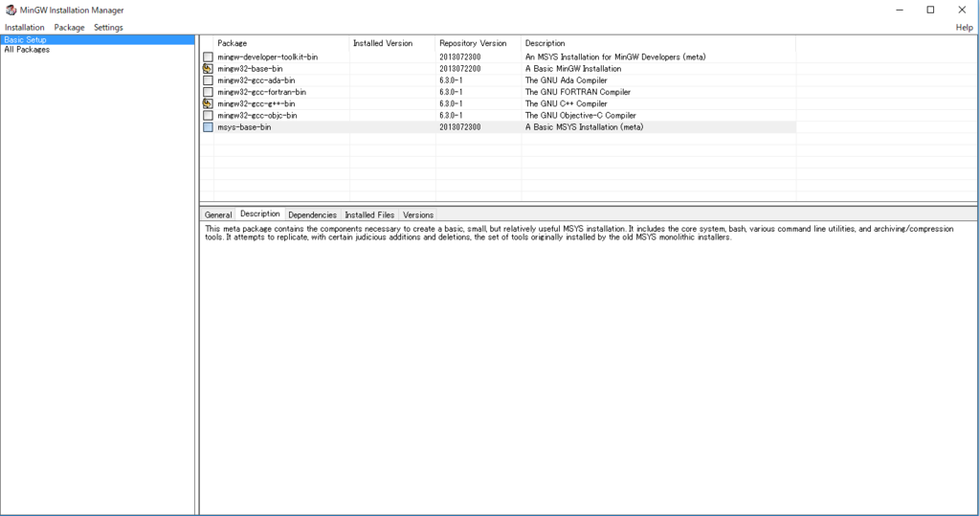Open the Installation menu
Image resolution: width=980 pixels, height=516 pixels.
[x=24, y=28]
